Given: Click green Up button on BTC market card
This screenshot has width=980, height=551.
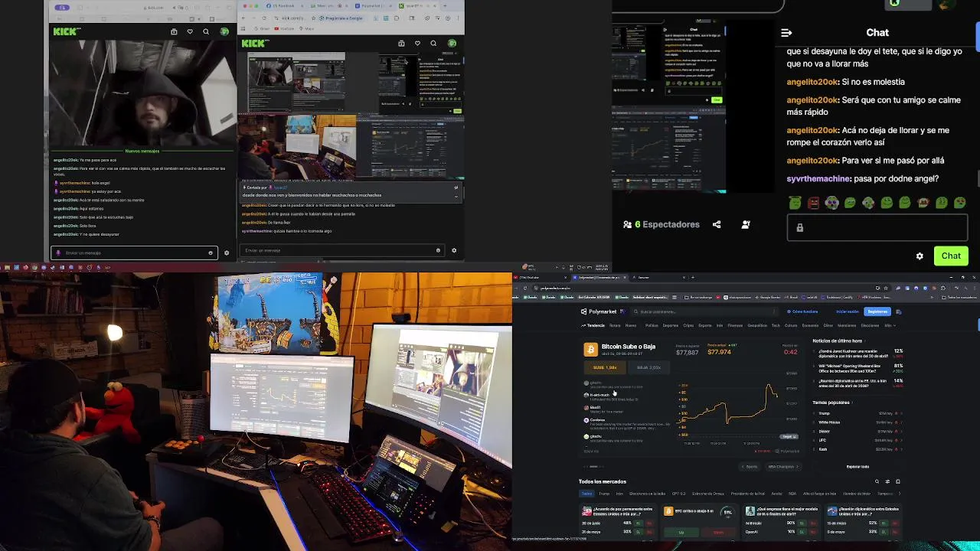Looking at the screenshot, I should 681,532.
